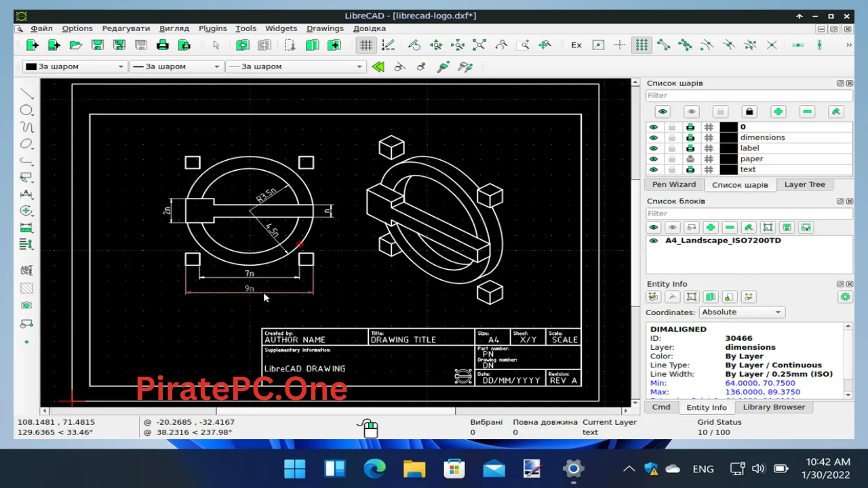Image resolution: width=868 pixels, height=488 pixels.
Task: Select the Circle tool in the left toolbar
Action: 26,110
